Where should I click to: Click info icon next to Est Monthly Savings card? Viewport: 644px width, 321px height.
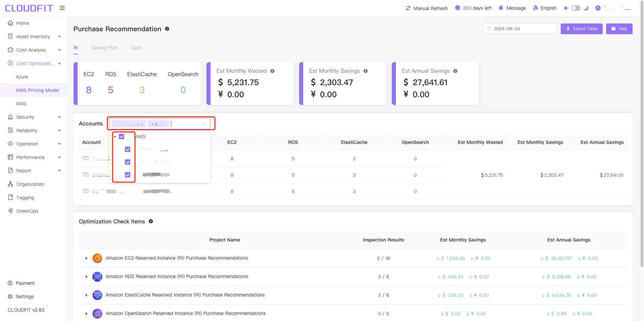[365, 71]
